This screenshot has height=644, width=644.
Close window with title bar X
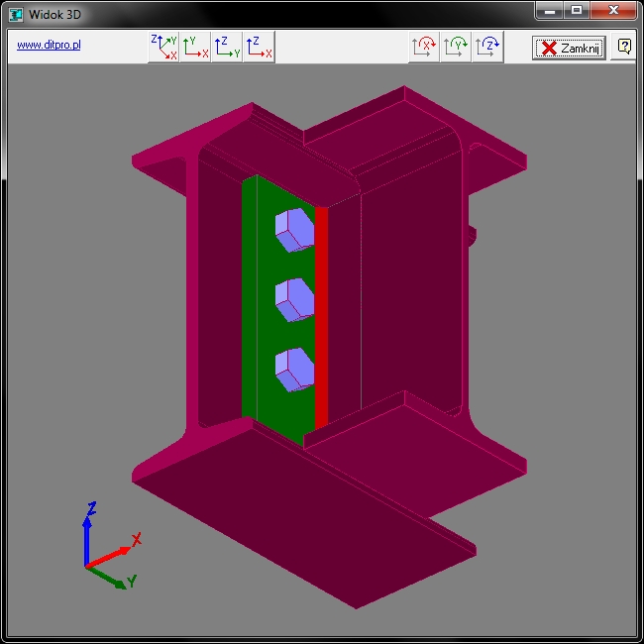(x=613, y=10)
